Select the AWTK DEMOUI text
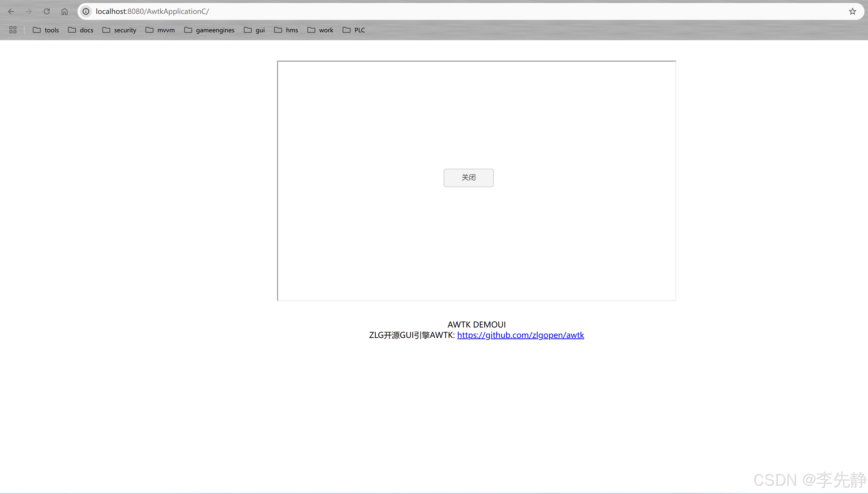This screenshot has height=494, width=868. click(x=476, y=325)
